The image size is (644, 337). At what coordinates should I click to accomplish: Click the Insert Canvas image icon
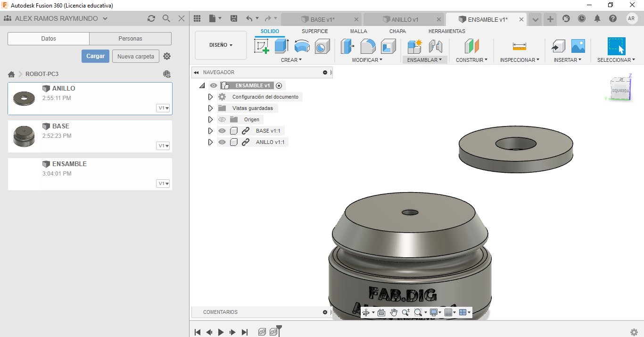click(x=578, y=46)
